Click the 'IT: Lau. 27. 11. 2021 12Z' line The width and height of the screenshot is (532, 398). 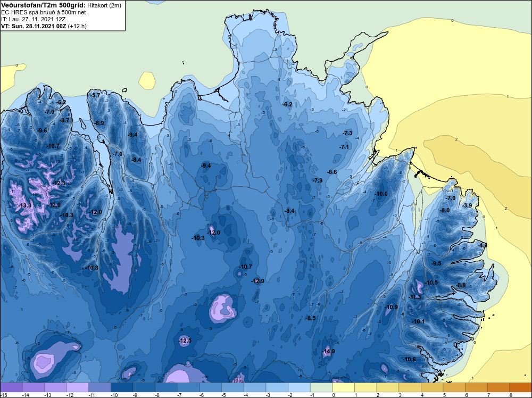(x=33, y=19)
